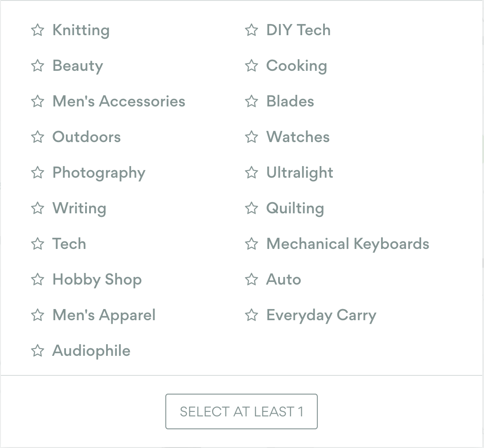Choose Audiophile from the interests list
Image resolution: width=484 pixels, height=448 pixels.
pos(91,351)
